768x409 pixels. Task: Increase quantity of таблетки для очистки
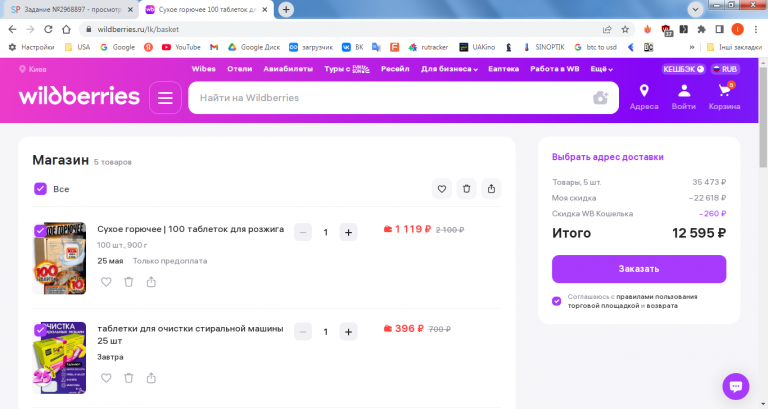[348, 332]
